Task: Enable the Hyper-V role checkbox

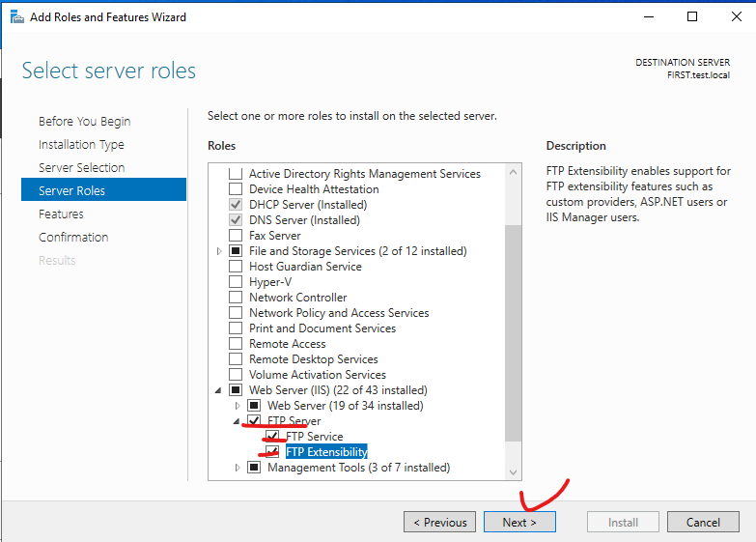Action: (236, 282)
